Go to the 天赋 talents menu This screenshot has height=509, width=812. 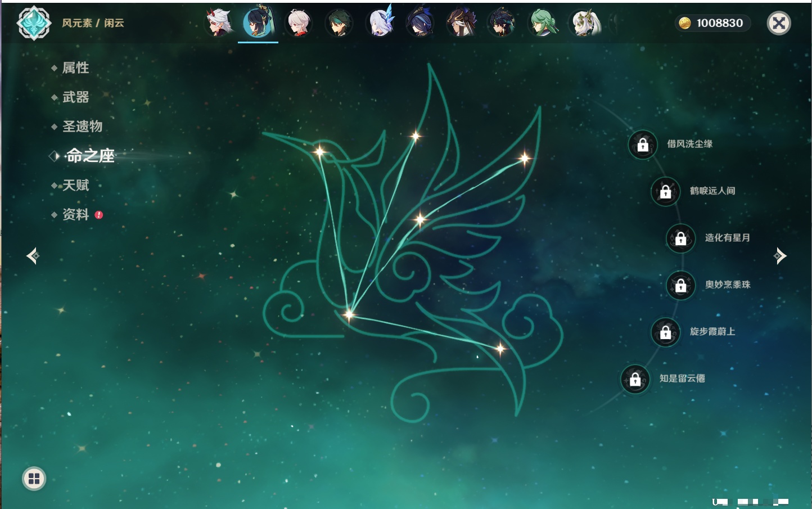75,185
